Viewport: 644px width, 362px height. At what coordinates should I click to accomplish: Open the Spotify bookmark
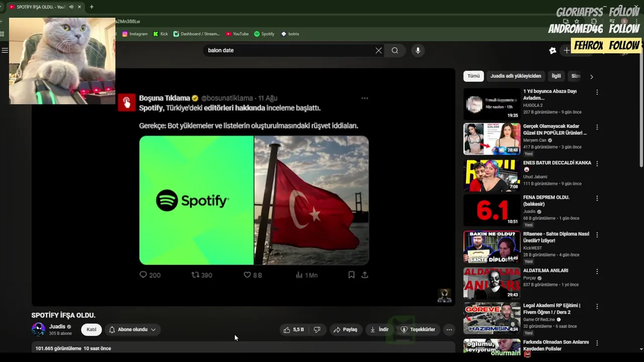pyautogui.click(x=264, y=34)
